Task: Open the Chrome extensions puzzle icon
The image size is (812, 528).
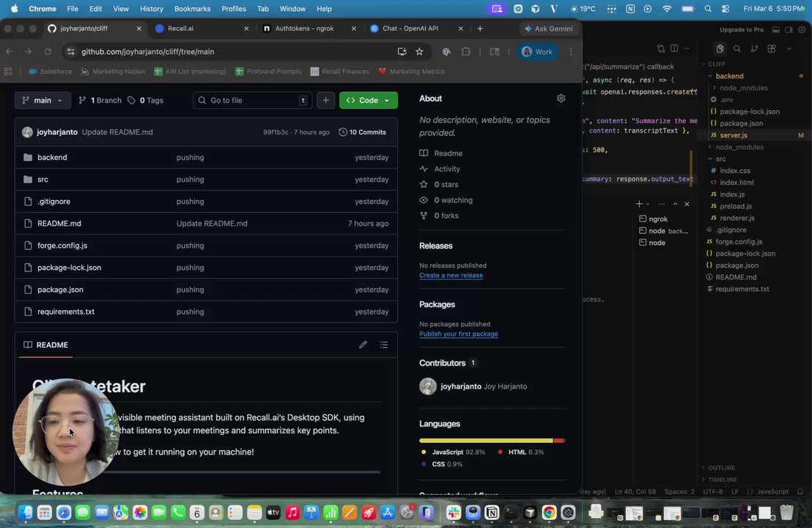Action: click(x=465, y=52)
